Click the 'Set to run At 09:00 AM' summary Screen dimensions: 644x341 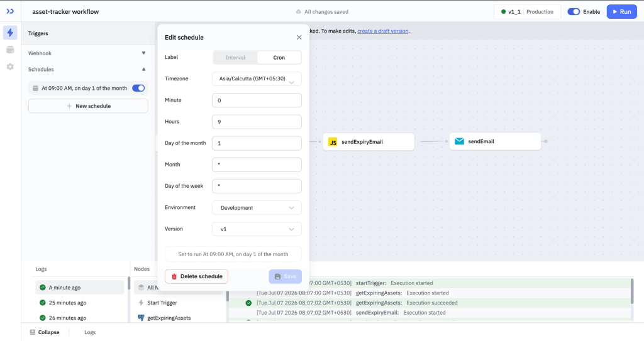click(x=233, y=254)
